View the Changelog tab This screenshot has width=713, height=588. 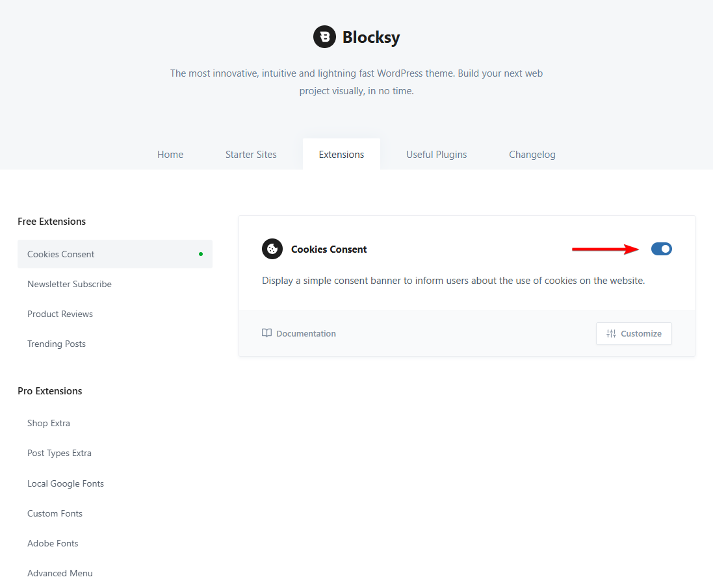(532, 155)
